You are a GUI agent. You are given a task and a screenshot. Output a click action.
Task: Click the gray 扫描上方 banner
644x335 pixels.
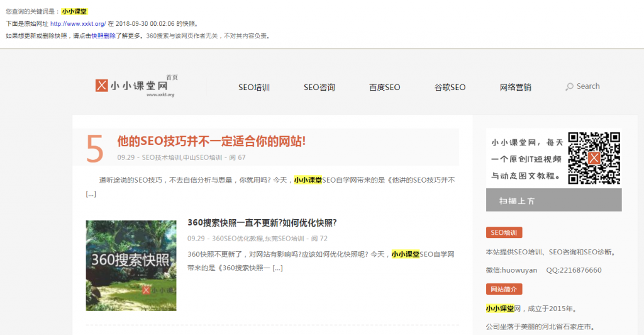point(553,200)
